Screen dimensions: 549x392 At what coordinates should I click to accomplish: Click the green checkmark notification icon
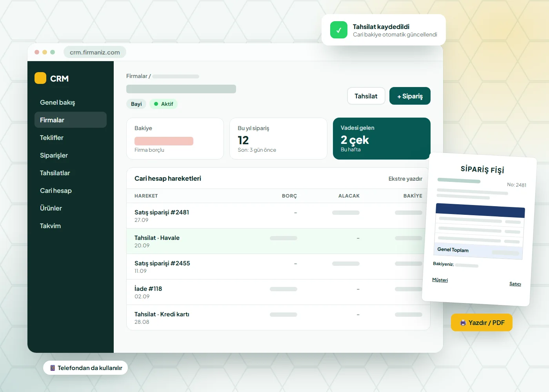(339, 30)
